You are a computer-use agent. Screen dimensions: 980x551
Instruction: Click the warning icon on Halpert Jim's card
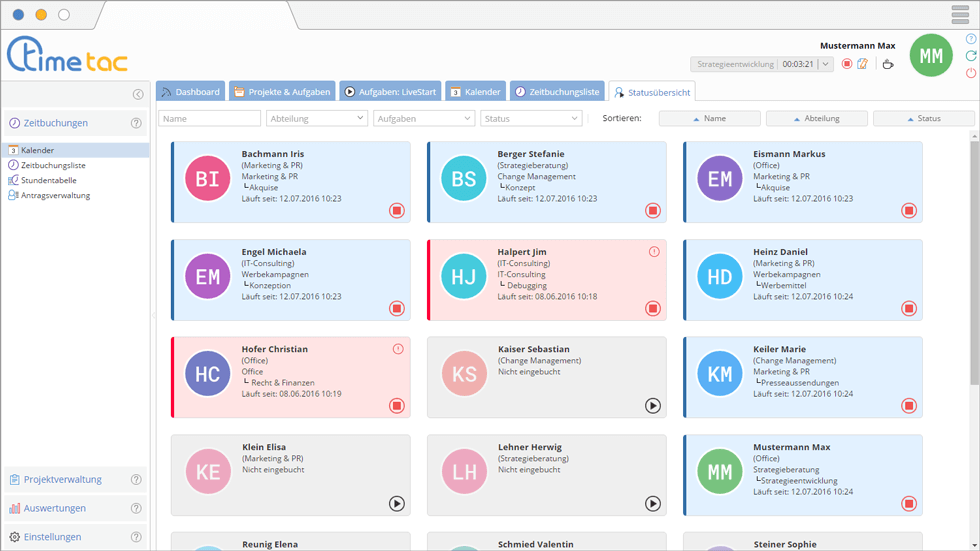(x=654, y=252)
